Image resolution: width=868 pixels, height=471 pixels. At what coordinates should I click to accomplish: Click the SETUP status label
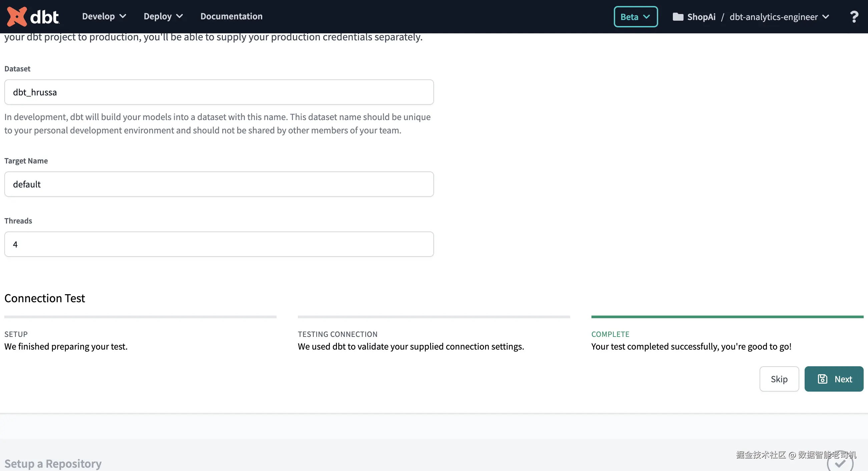16,334
